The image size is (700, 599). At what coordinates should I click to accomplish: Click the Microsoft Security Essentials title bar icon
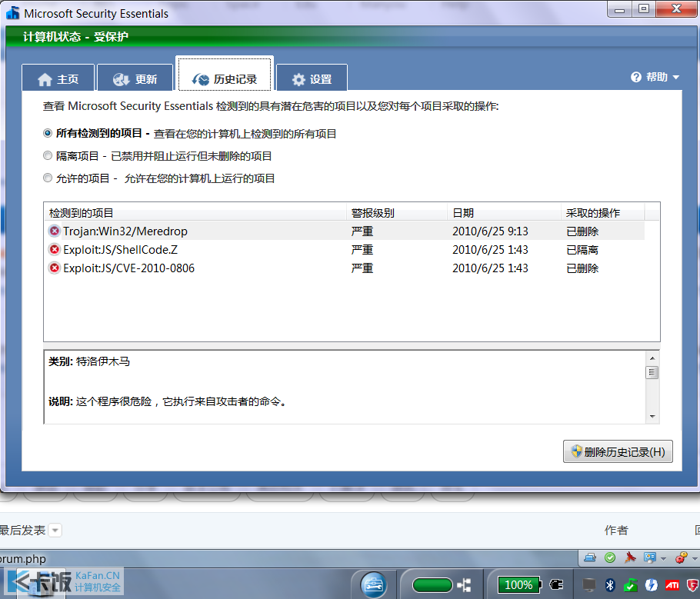point(13,13)
